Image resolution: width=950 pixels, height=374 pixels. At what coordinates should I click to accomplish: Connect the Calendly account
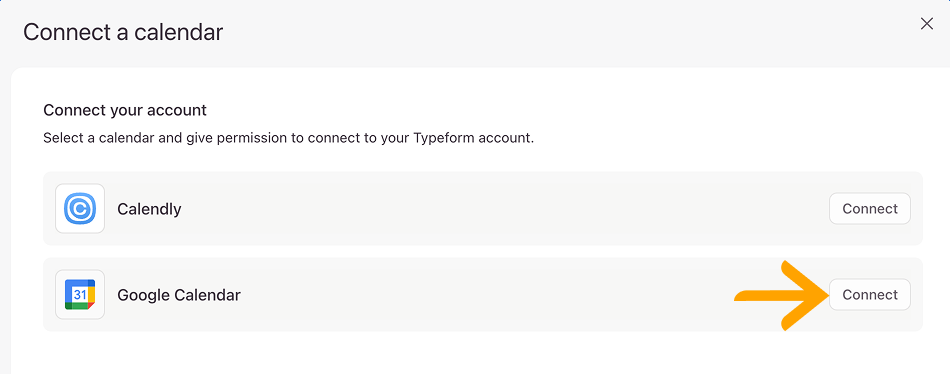(869, 209)
